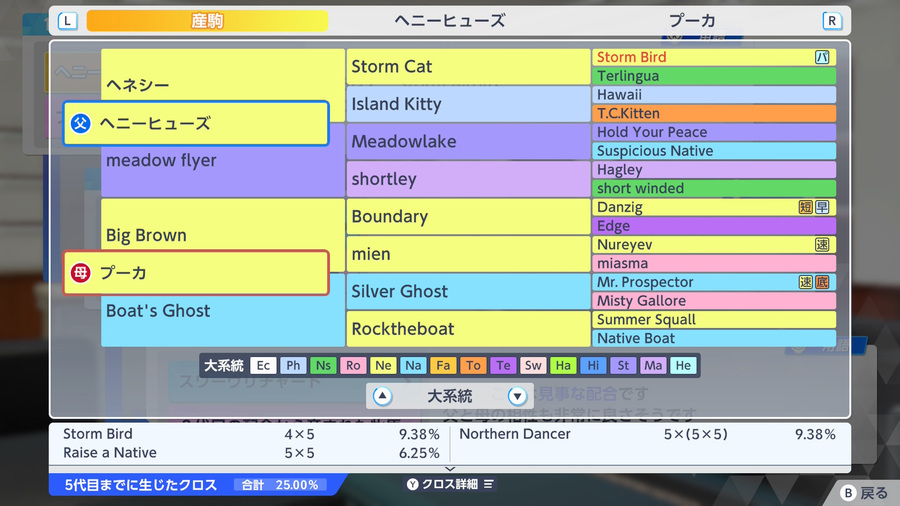Select the Hold Your Peace row

[x=714, y=132]
